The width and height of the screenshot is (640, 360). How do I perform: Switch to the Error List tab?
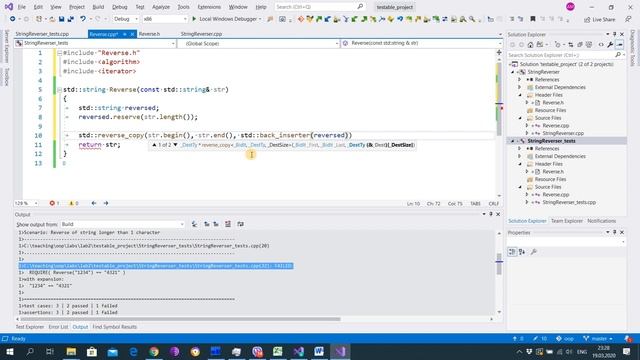[x=58, y=327]
